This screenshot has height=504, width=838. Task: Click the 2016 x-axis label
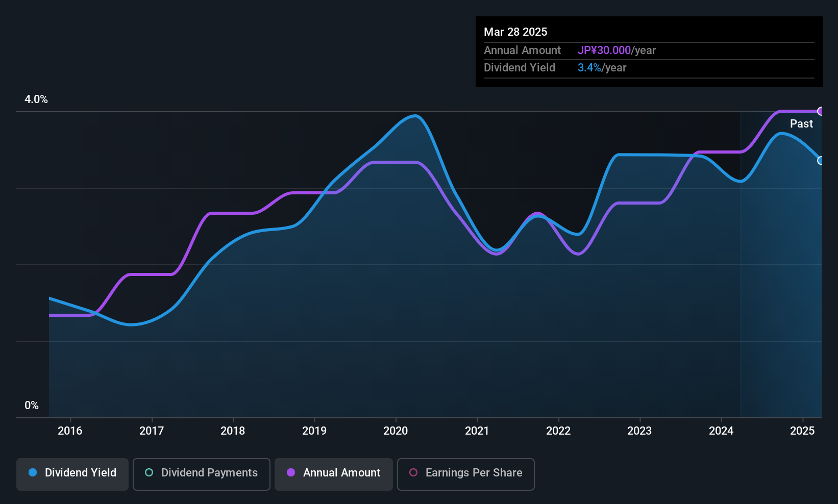point(70,431)
